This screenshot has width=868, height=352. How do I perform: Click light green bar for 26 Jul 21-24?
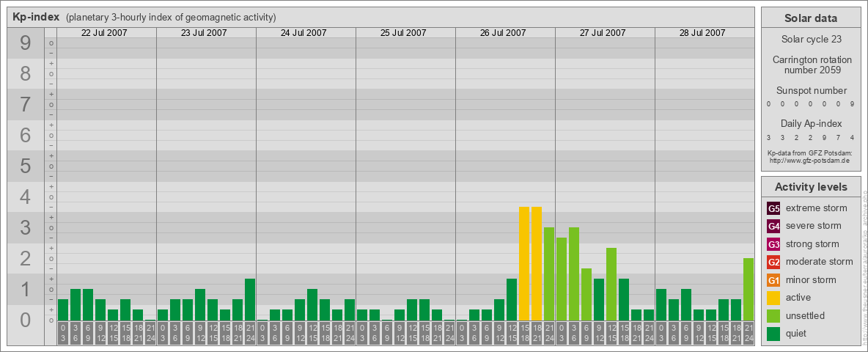tap(548, 274)
